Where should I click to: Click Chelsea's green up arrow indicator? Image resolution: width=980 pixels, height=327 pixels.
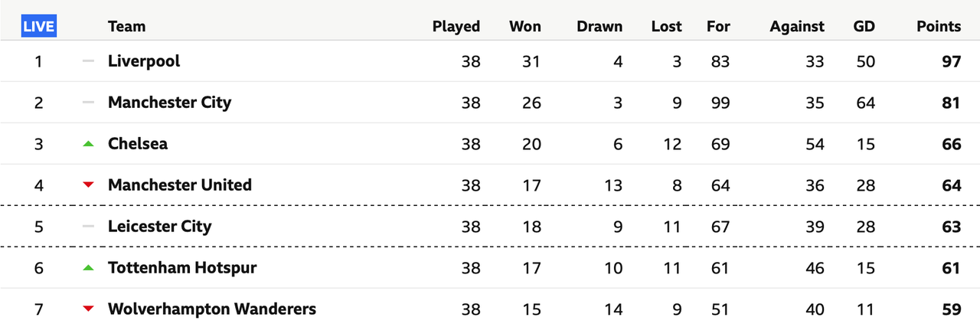(88, 143)
